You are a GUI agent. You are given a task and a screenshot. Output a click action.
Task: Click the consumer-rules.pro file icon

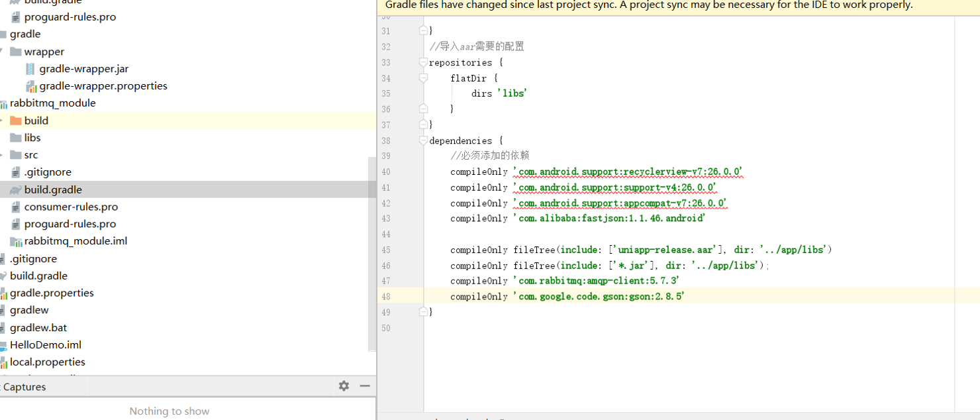[16, 207]
